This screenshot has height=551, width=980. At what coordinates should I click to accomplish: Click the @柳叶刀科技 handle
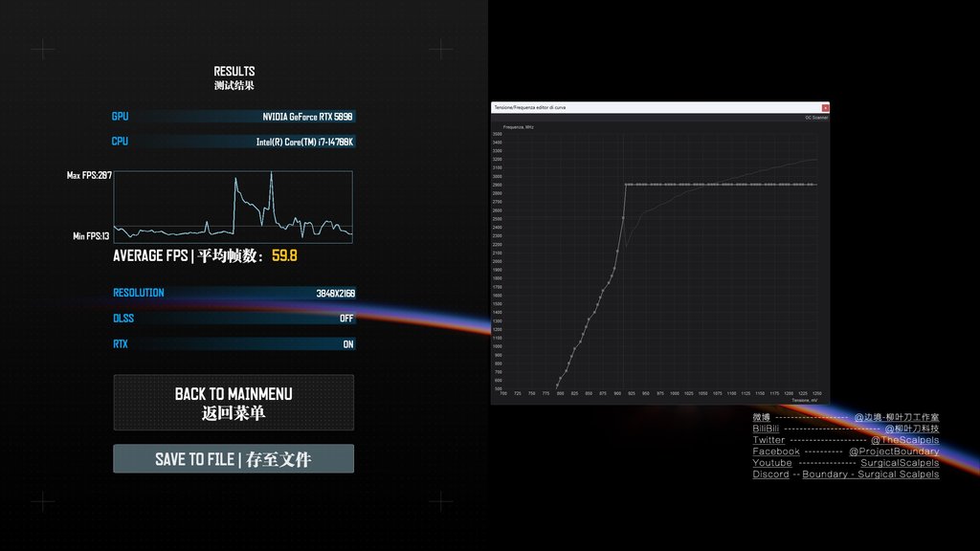912,429
